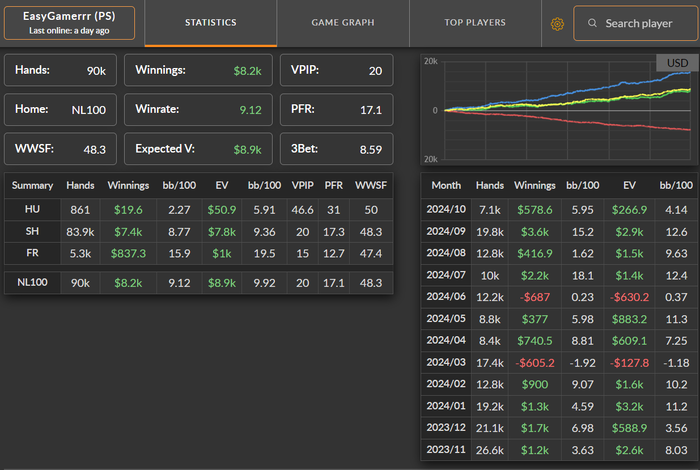The image size is (700, 470).
Task: Select the SH summary row
Action: [200, 231]
